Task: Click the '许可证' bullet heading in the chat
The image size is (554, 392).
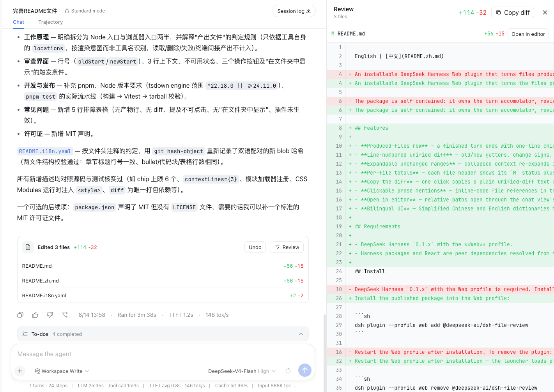Action: (x=34, y=134)
